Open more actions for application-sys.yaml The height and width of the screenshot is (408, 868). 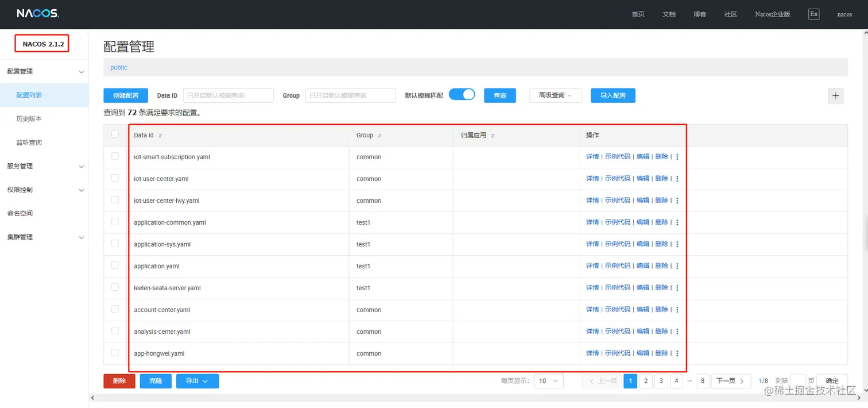coord(677,244)
